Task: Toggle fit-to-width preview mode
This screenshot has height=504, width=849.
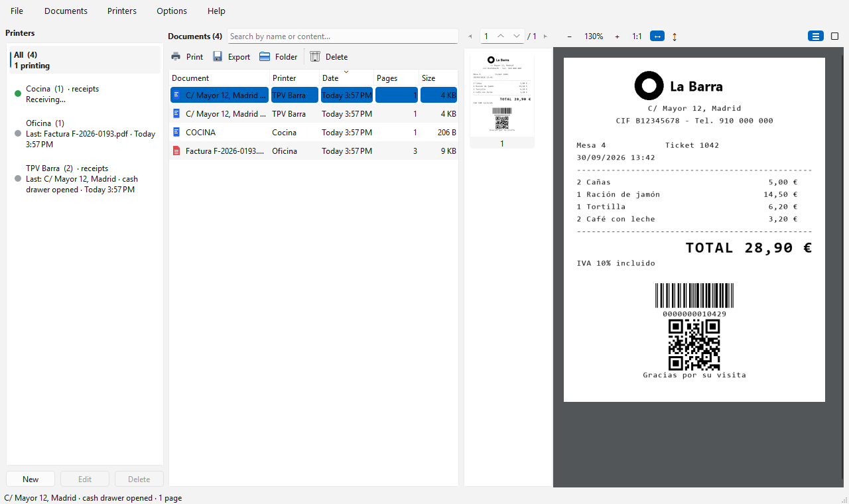Action: (x=657, y=36)
